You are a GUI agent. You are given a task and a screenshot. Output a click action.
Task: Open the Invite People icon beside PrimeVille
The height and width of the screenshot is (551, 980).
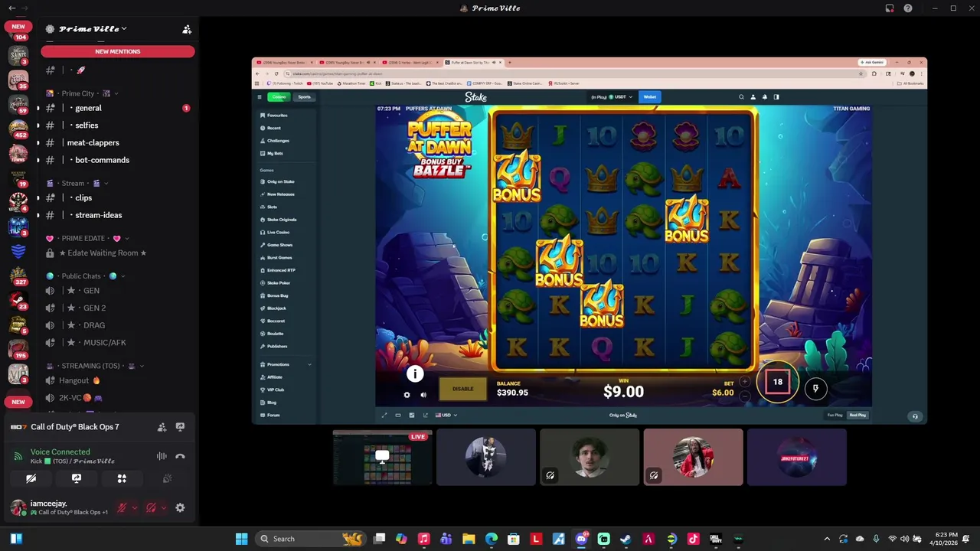click(186, 29)
